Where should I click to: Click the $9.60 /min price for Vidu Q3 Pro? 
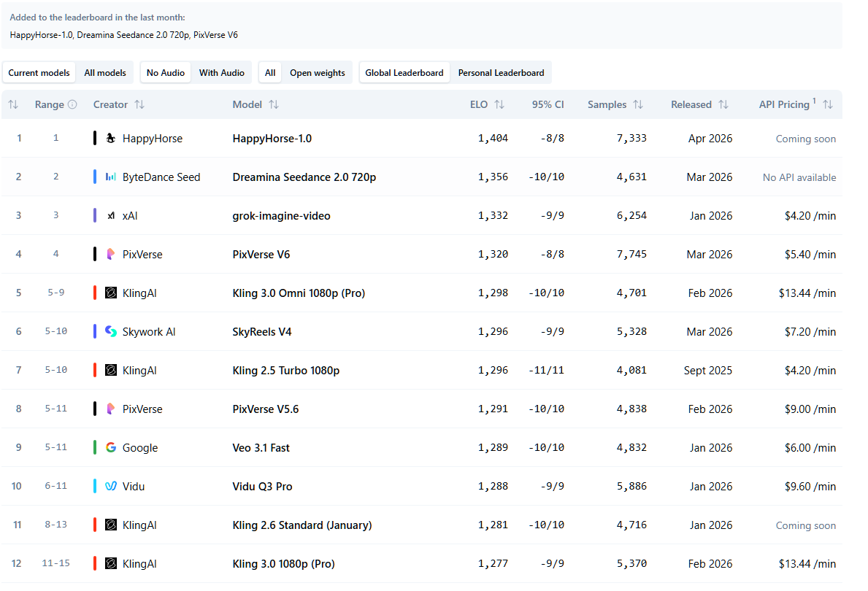click(x=810, y=487)
